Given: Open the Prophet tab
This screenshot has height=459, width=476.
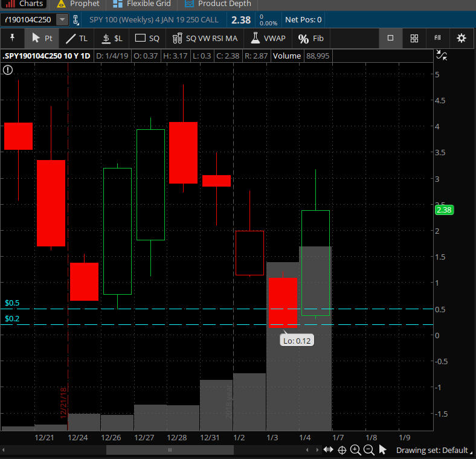Looking at the screenshot, I should click(78, 4).
